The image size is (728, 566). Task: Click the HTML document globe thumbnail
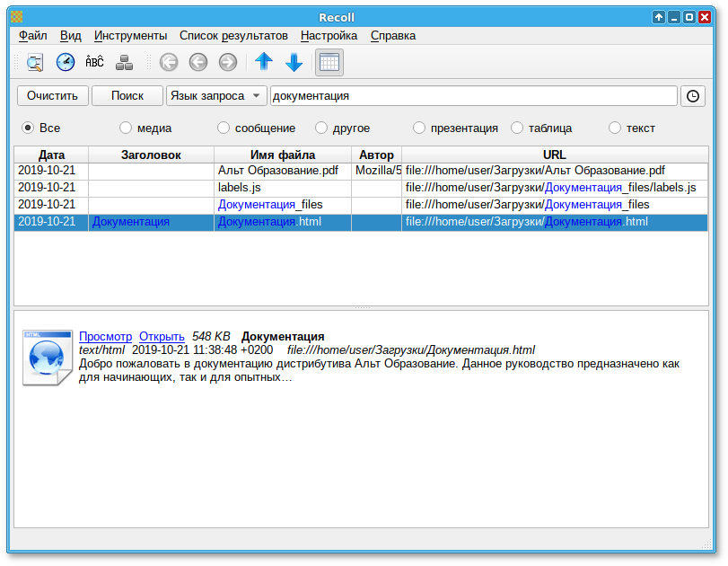[x=47, y=358]
